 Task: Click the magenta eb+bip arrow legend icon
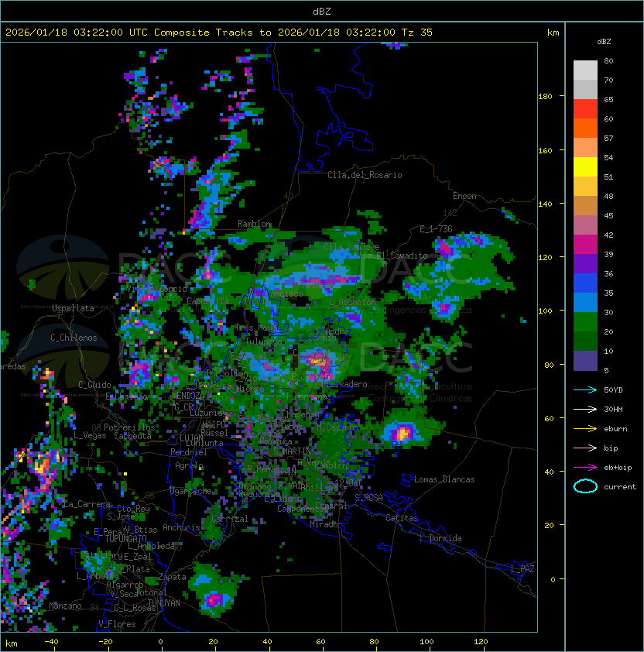(585, 468)
